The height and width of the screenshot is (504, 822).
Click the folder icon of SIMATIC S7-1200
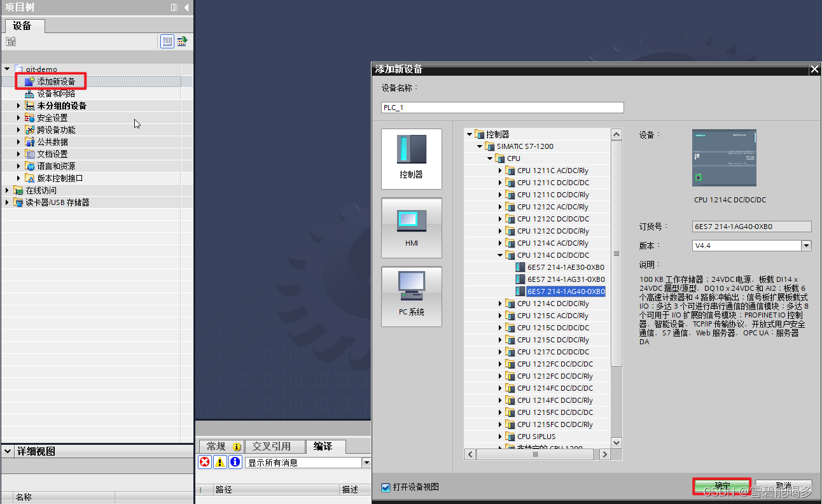490,146
